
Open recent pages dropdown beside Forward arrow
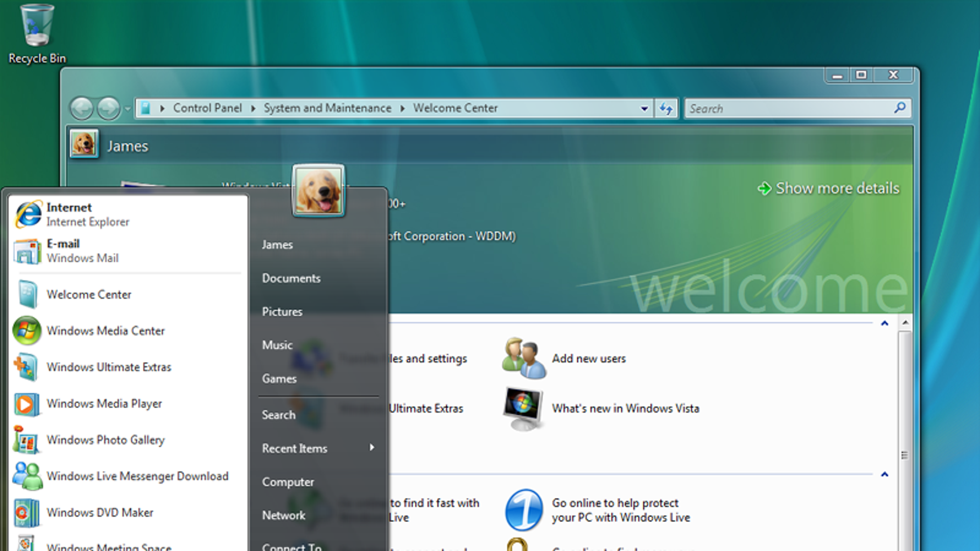127,108
